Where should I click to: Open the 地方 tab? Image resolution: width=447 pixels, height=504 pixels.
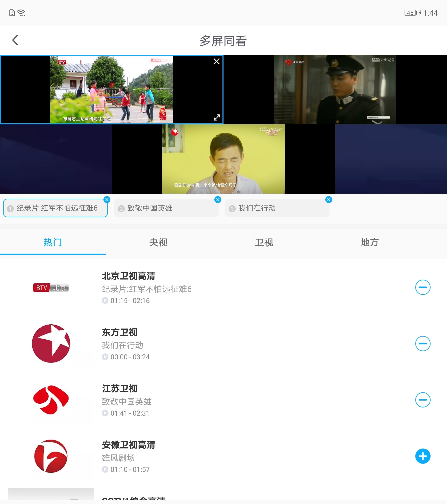tap(369, 242)
